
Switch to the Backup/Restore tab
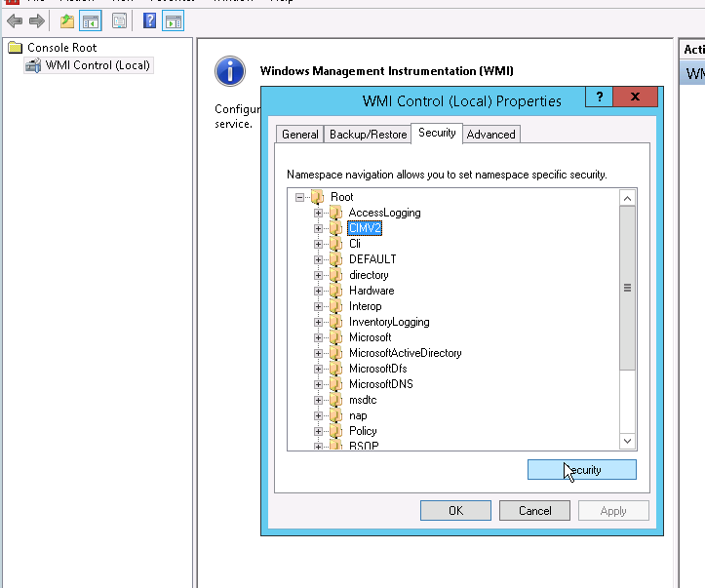368,135
